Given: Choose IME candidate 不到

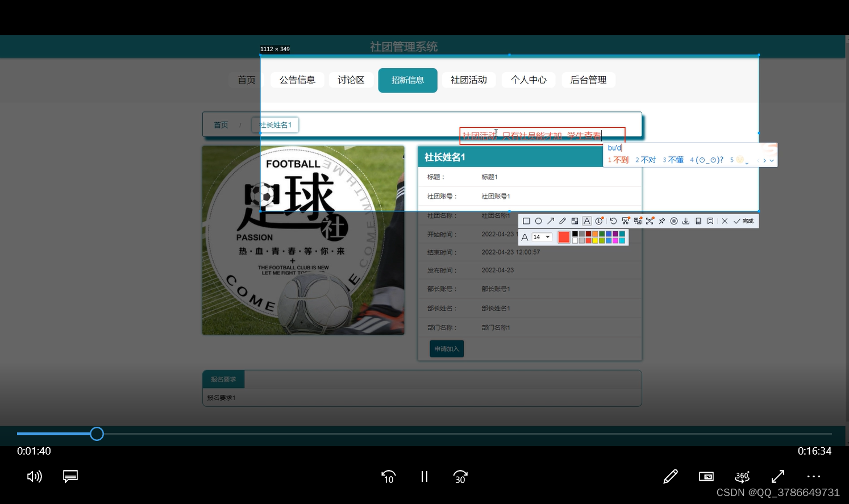Looking at the screenshot, I should [618, 160].
